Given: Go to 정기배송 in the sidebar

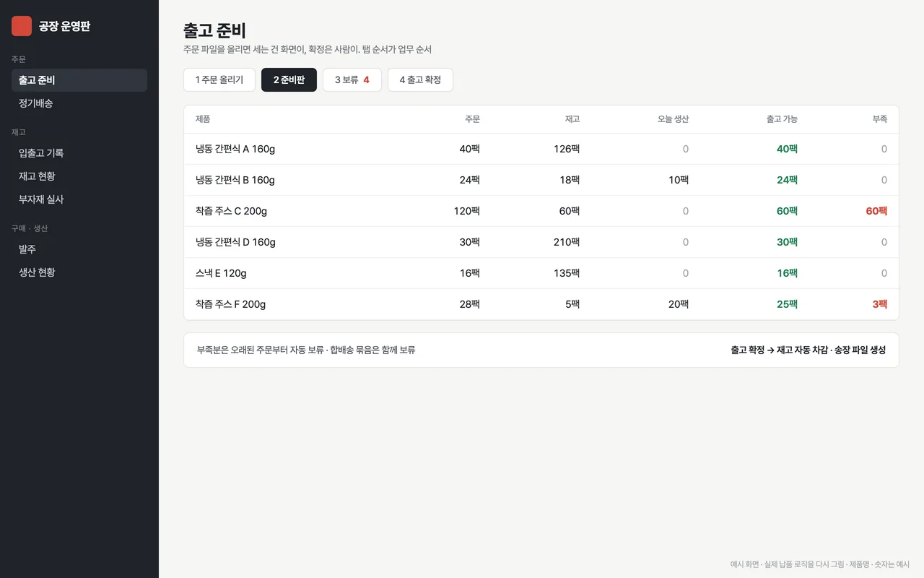Looking at the screenshot, I should tap(79, 103).
